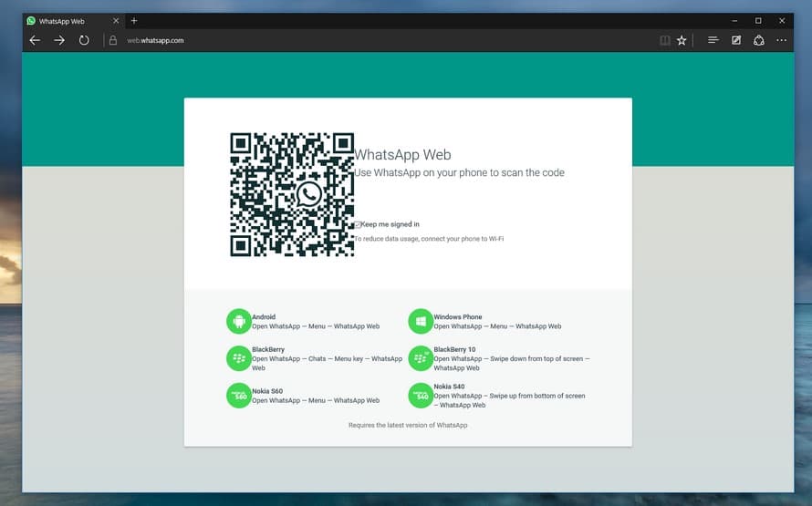Image resolution: width=812 pixels, height=506 pixels.
Task: Click the Android robot icon
Action: (x=239, y=321)
